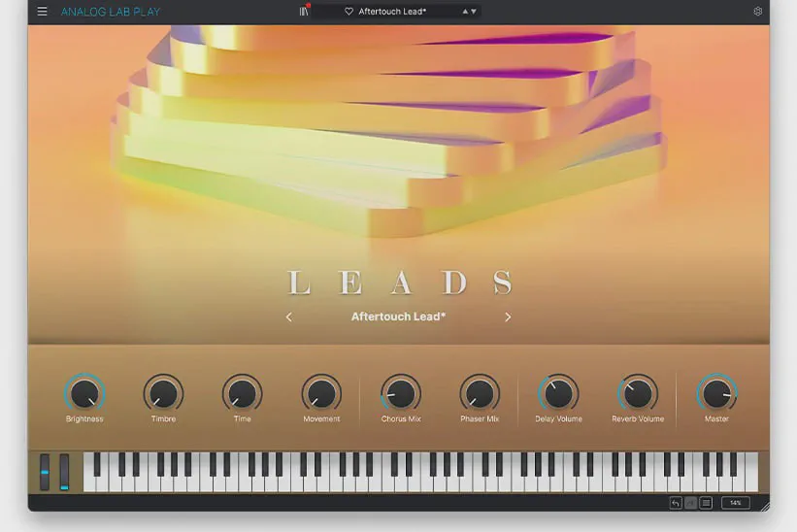797x532 pixels.
Task: Click the pitch bend wheel strip
Action: tap(45, 472)
